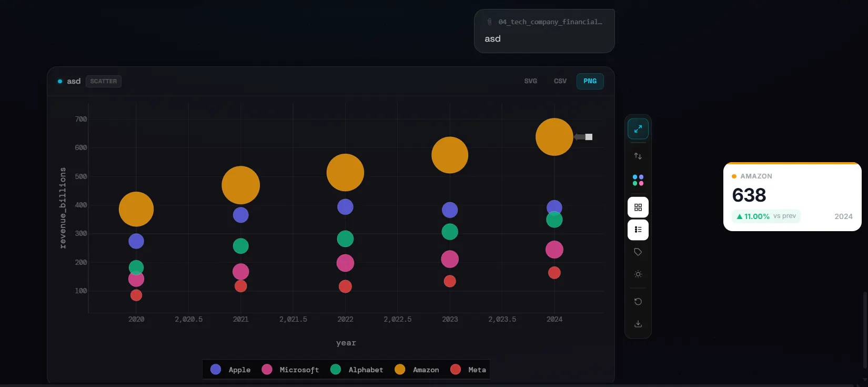Screen dimensions: 868x387
Task: Select the Meta bubble for 2022
Action: tap(345, 286)
